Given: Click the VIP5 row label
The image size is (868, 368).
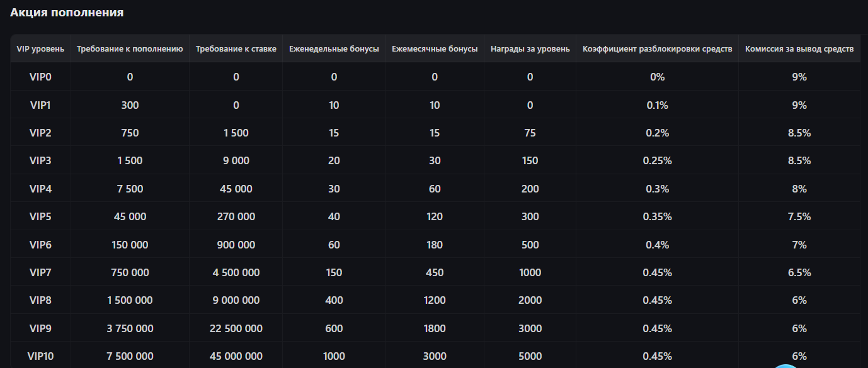Looking at the screenshot, I should click(40, 216).
